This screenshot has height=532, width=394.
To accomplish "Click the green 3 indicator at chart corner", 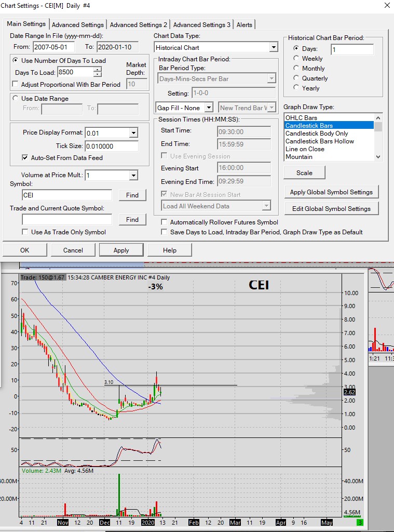I will coord(360,523).
